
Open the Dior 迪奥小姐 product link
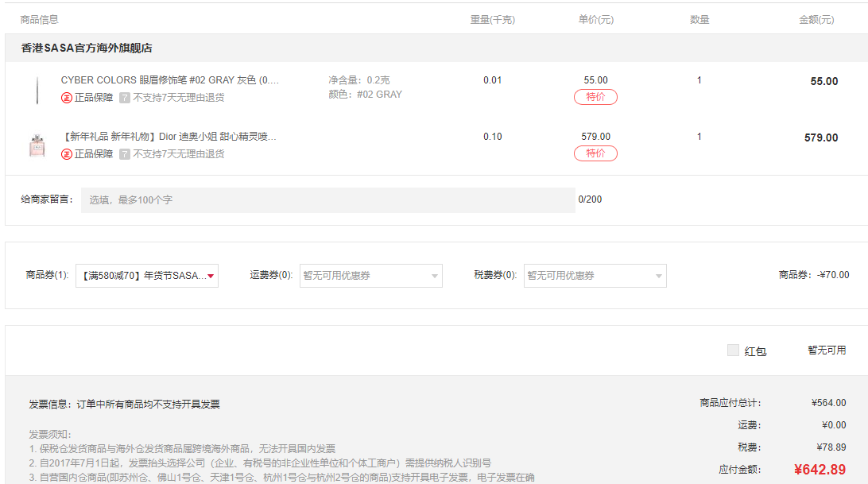(x=169, y=137)
